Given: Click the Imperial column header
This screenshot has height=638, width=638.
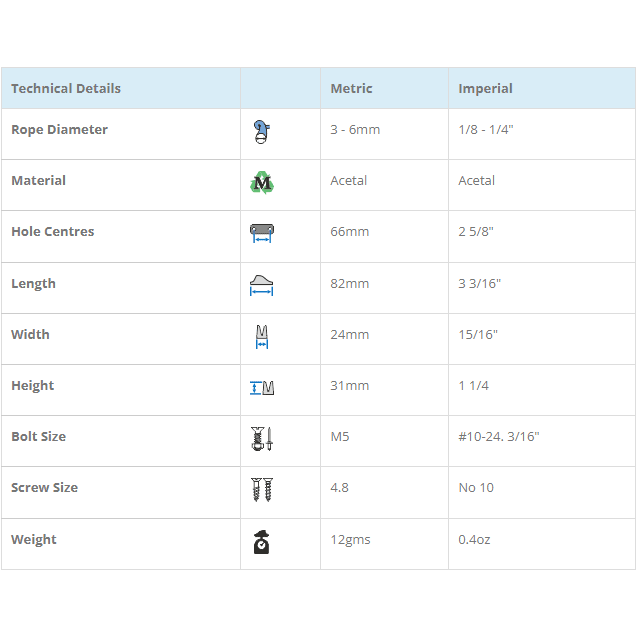Looking at the screenshot, I should (485, 88).
